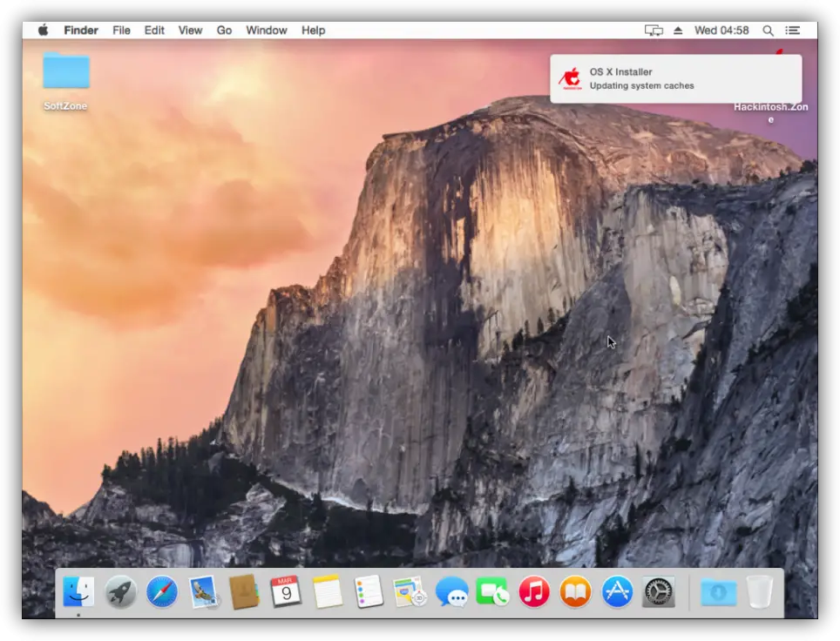This screenshot has width=840, height=641.
Task: Click the Wed 04:58 clock
Action: coord(721,30)
